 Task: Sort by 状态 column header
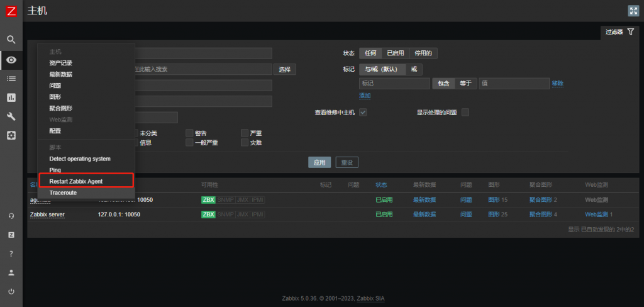(x=381, y=185)
